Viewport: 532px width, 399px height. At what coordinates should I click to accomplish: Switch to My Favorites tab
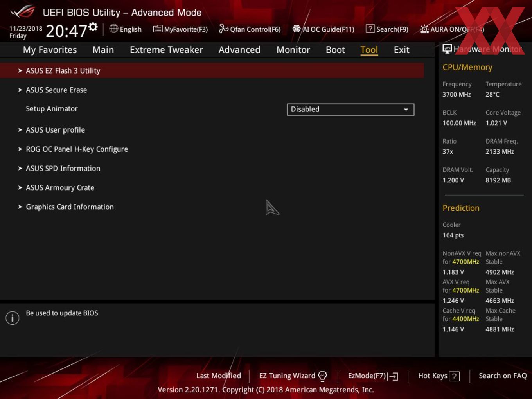(50, 50)
